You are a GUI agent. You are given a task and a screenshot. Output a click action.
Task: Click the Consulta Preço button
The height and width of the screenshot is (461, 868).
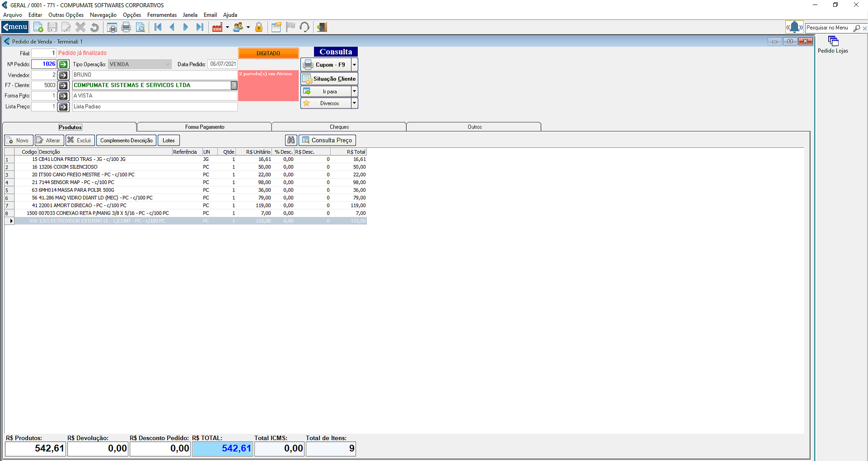point(327,140)
